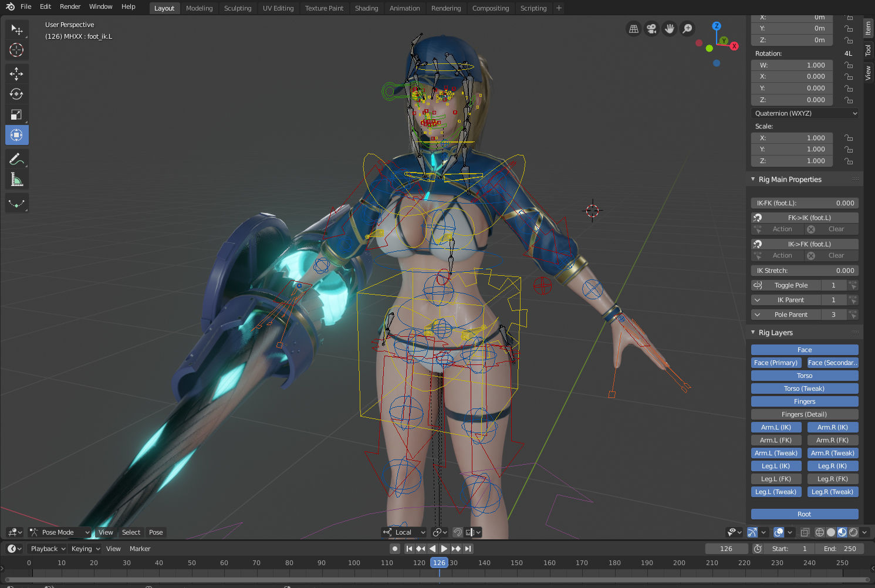This screenshot has width=875, height=588.
Task: Switch to the Animation workspace tab
Action: (405, 8)
